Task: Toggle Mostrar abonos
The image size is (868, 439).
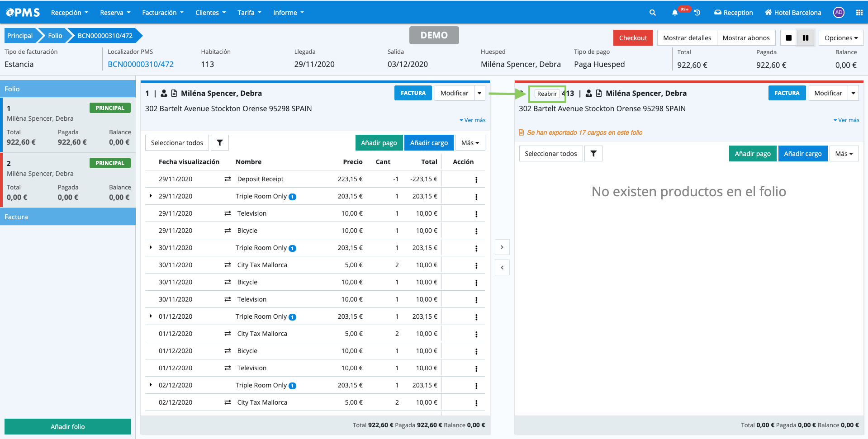Action: (746, 38)
